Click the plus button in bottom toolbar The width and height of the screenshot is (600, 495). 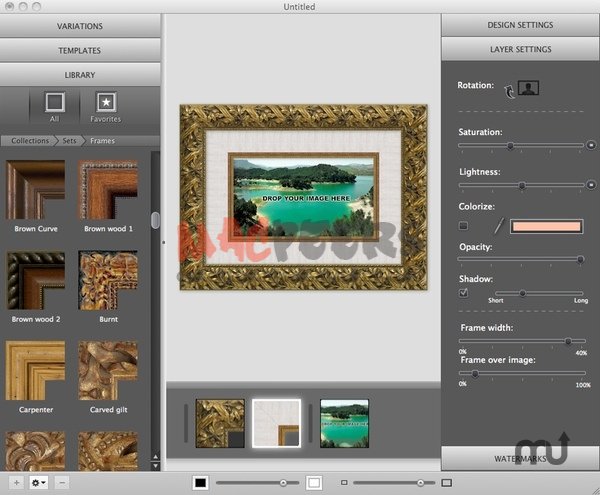pyautogui.click(x=15, y=483)
